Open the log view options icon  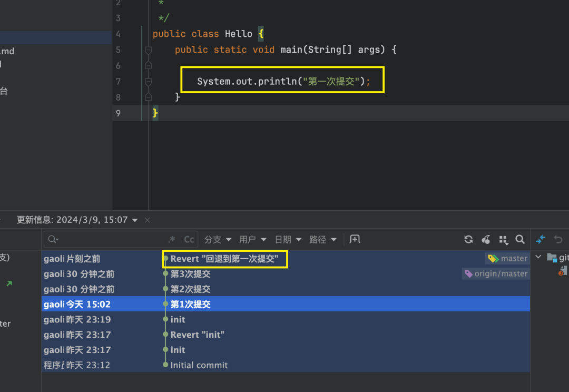[503, 240]
